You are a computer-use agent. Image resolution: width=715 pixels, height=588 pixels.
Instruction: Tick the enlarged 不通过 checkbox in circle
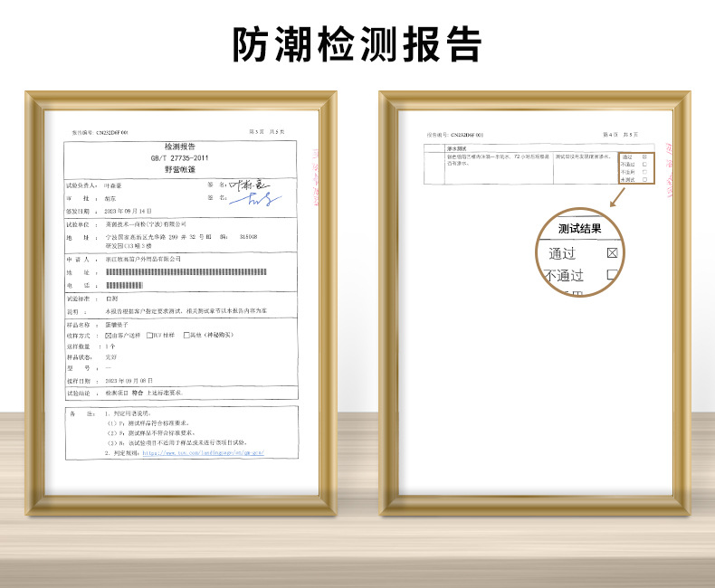point(613,274)
